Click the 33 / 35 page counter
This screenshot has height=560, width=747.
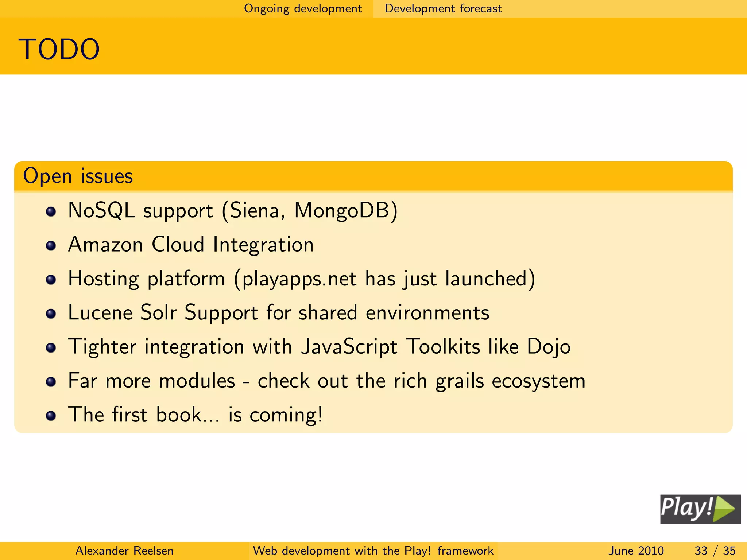(x=715, y=551)
